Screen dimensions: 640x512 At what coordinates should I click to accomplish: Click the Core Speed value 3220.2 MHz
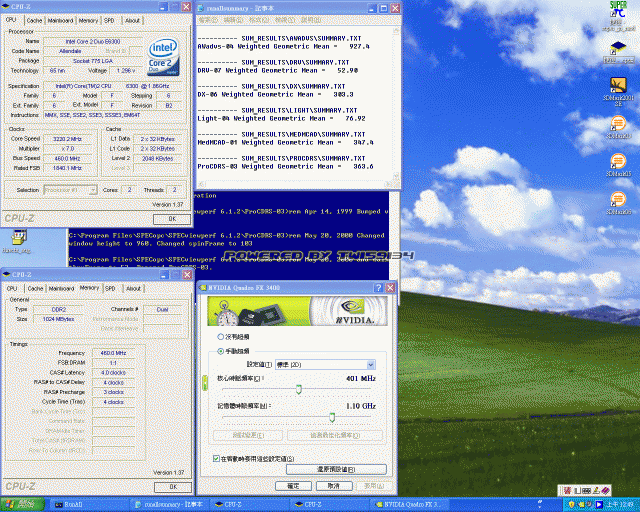pyautogui.click(x=67, y=139)
